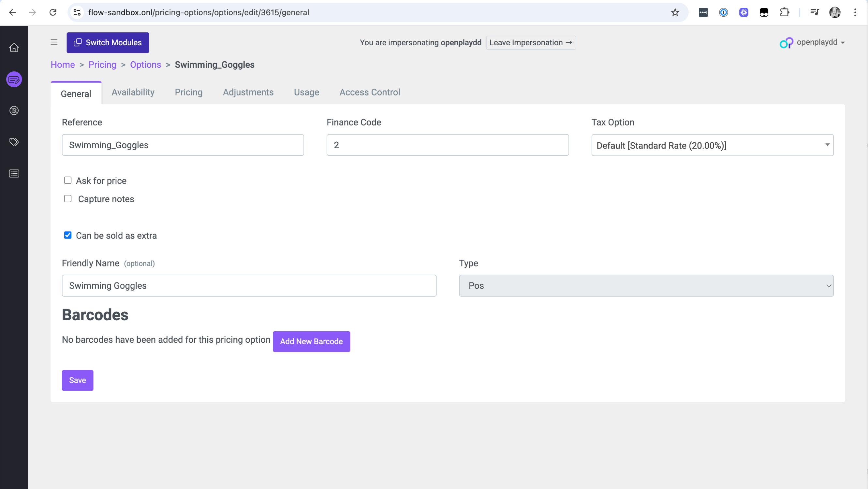The width and height of the screenshot is (868, 489).
Task: Open the Tax Option dropdown
Action: (712, 145)
